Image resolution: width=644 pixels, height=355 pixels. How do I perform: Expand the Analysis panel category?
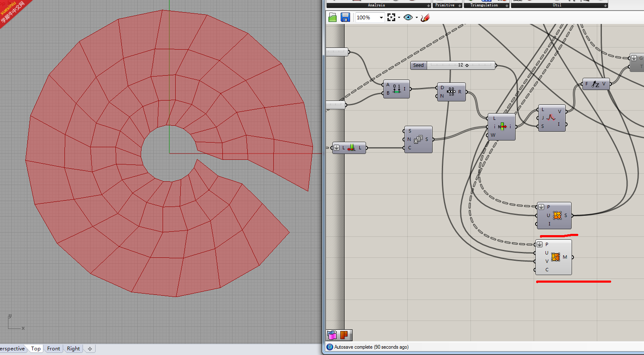[x=379, y=5]
